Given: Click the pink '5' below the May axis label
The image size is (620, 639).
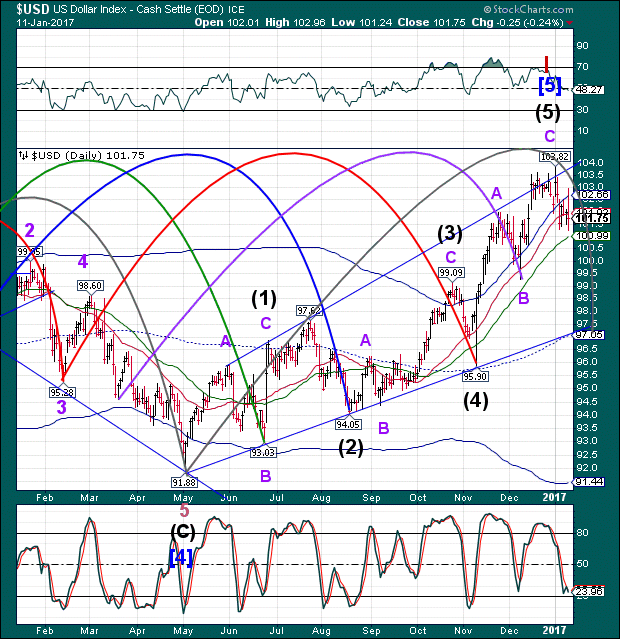Looking at the screenshot, I should tap(184, 510).
